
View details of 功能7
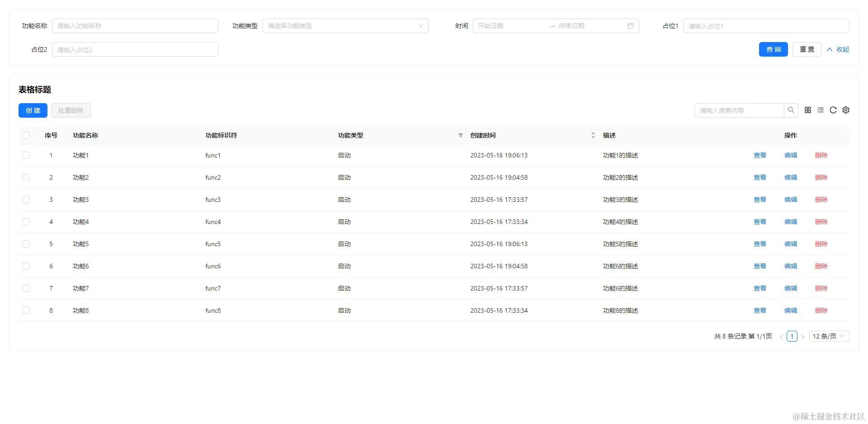tap(760, 288)
